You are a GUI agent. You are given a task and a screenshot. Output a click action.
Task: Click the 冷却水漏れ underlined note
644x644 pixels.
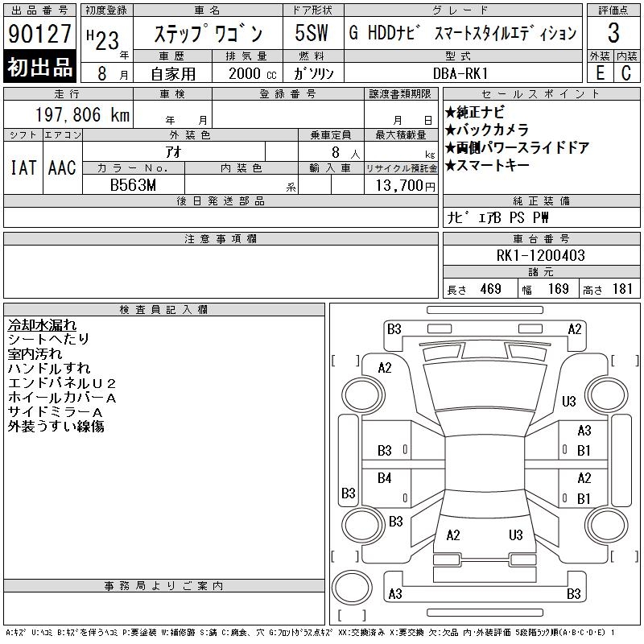click(42, 325)
